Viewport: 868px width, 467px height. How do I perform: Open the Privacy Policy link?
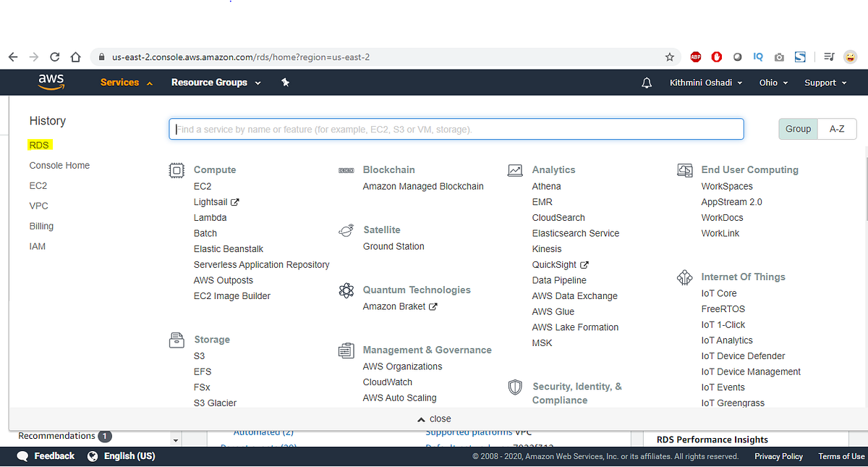pyautogui.click(x=778, y=456)
